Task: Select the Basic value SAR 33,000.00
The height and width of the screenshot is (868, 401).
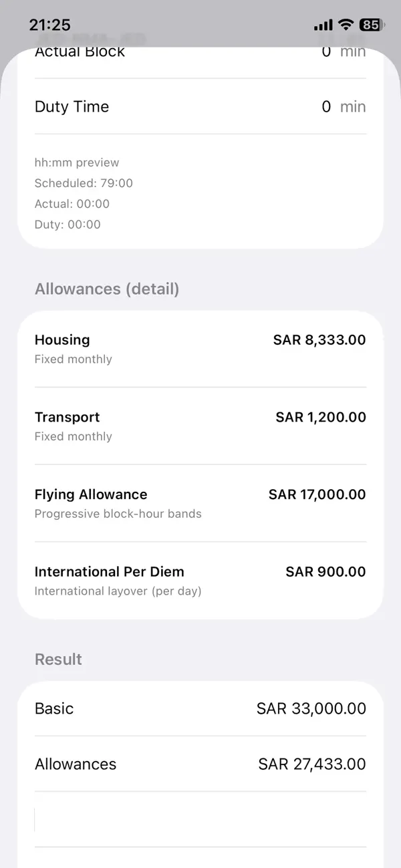Action: (311, 708)
